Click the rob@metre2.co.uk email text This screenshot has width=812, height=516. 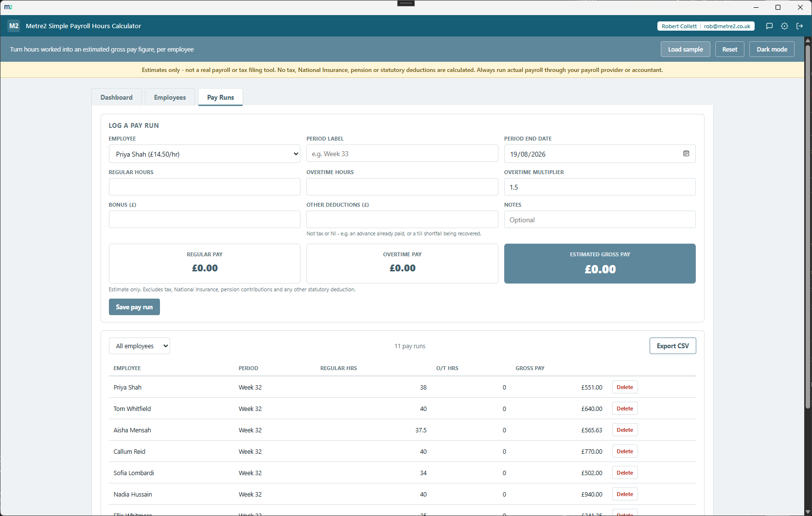727,26
